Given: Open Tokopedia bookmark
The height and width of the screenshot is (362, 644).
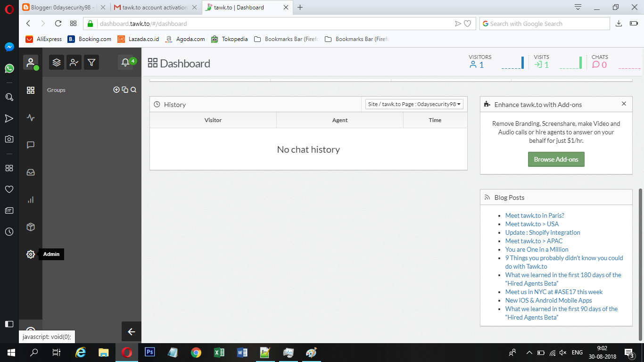Looking at the screenshot, I should pyautogui.click(x=230, y=39).
